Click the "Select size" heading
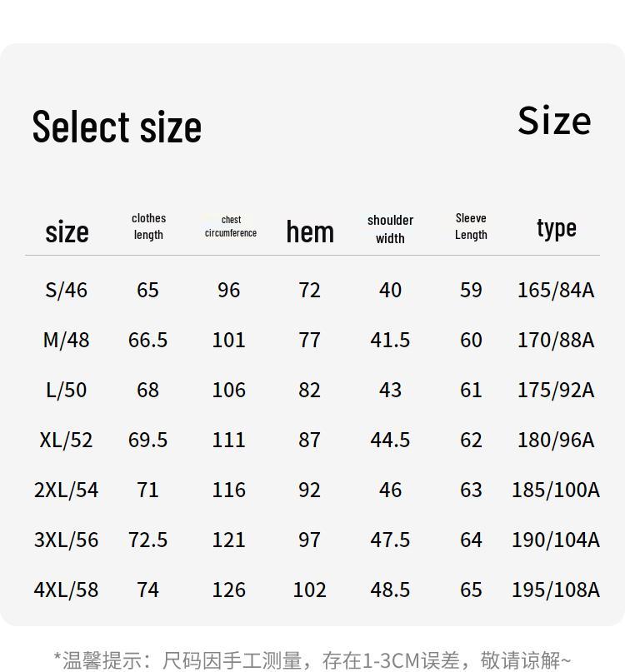Viewport: 625px width, 672px height. (117, 127)
